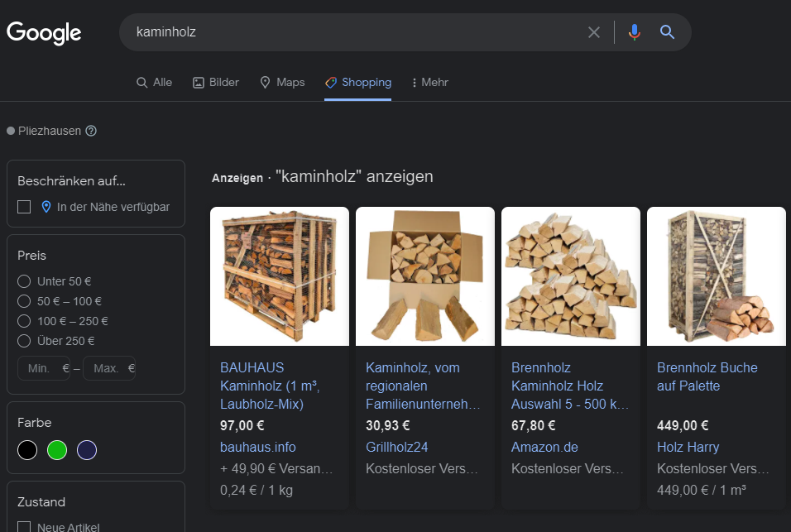Click Kostenloser Versand under Holz Harry
791x532 pixels.
(x=712, y=468)
